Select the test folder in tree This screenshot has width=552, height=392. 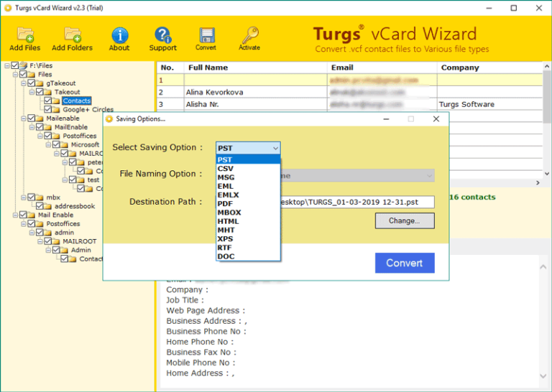93,180
